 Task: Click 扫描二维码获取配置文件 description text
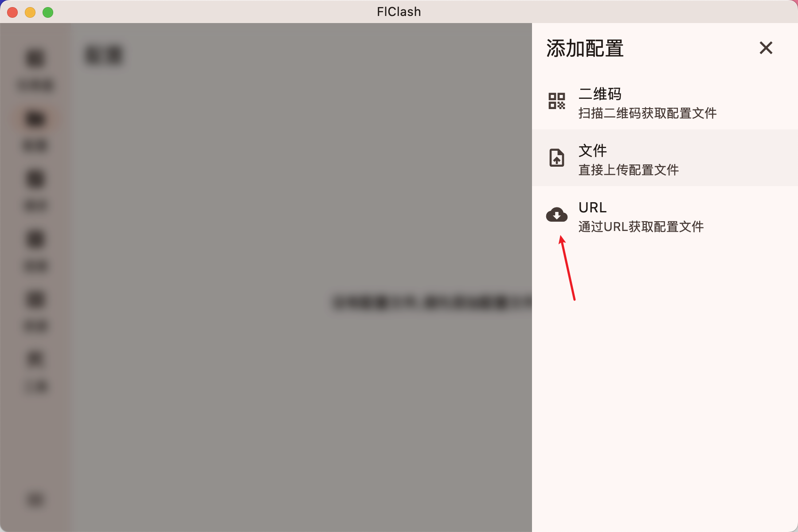[647, 113]
